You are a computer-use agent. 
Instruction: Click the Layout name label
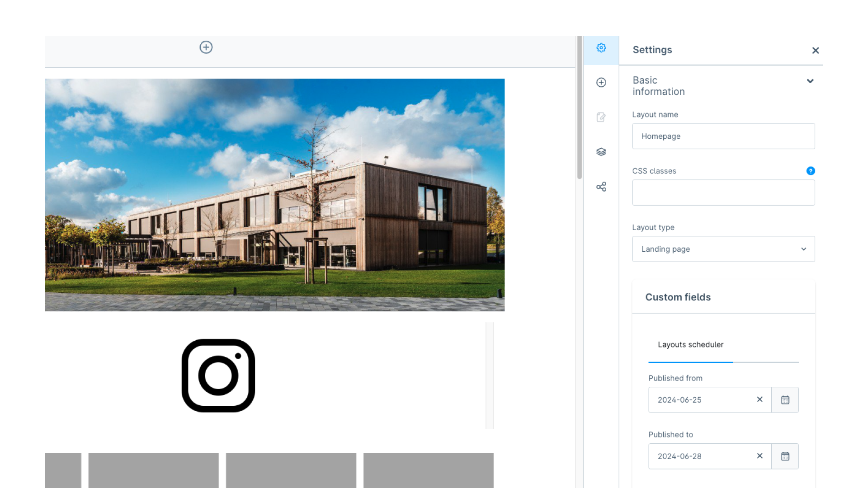point(655,115)
